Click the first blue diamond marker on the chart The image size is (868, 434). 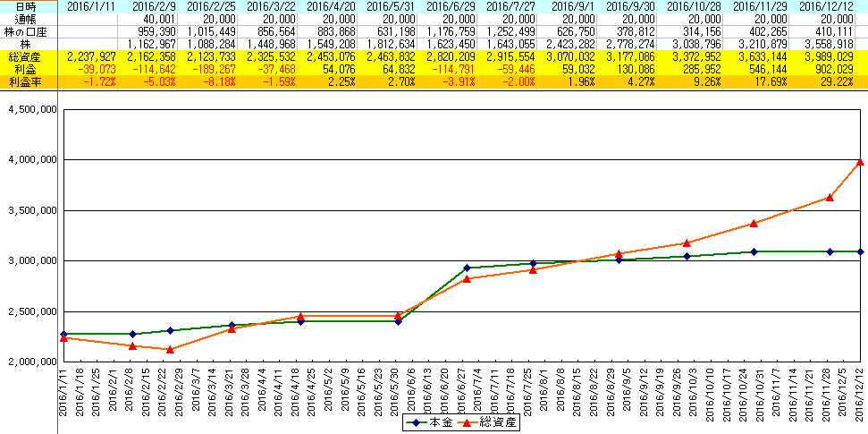click(x=63, y=334)
